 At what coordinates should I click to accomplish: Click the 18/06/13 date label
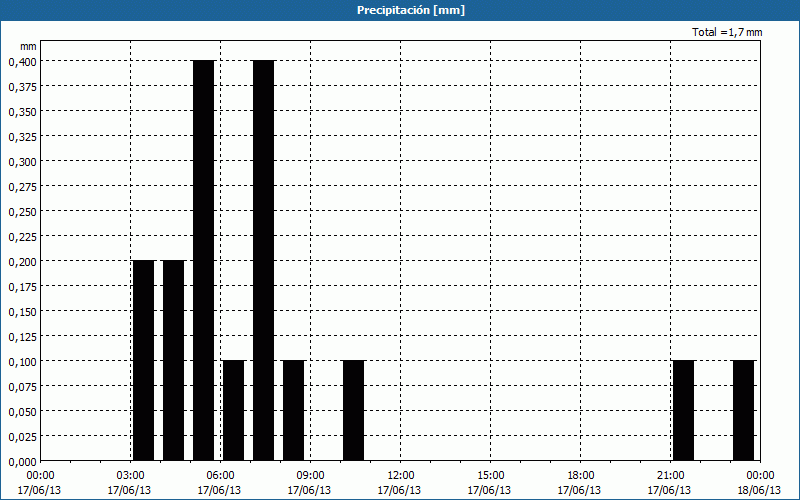[759, 490]
